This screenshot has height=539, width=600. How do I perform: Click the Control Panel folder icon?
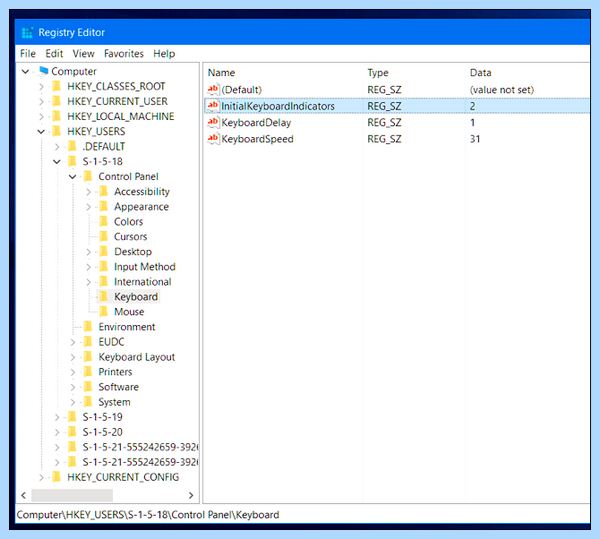coord(88,176)
